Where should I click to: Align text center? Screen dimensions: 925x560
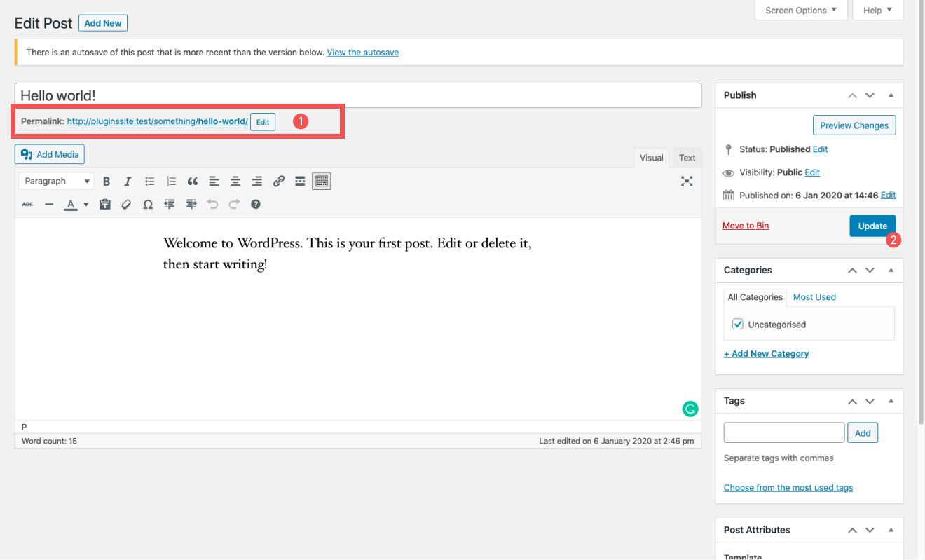[235, 181]
